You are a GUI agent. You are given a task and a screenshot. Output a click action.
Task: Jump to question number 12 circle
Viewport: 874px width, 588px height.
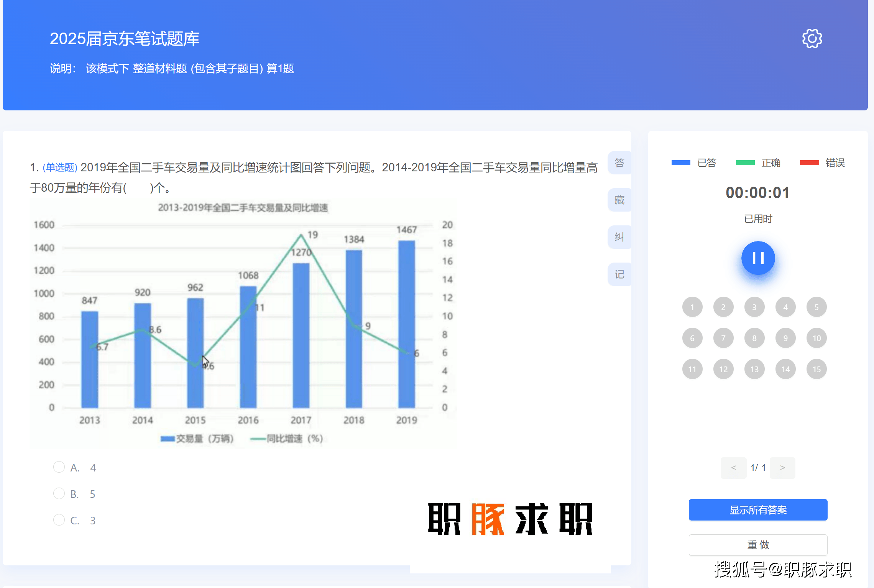point(723,369)
